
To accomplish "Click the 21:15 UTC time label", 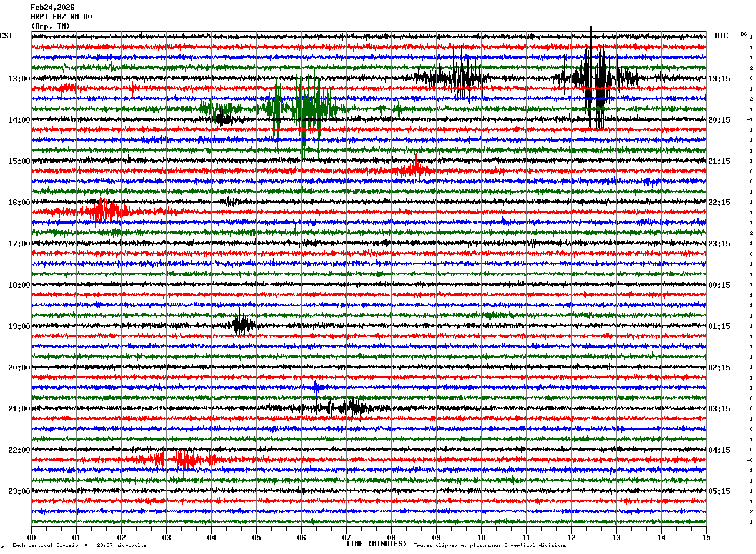I will [719, 161].
